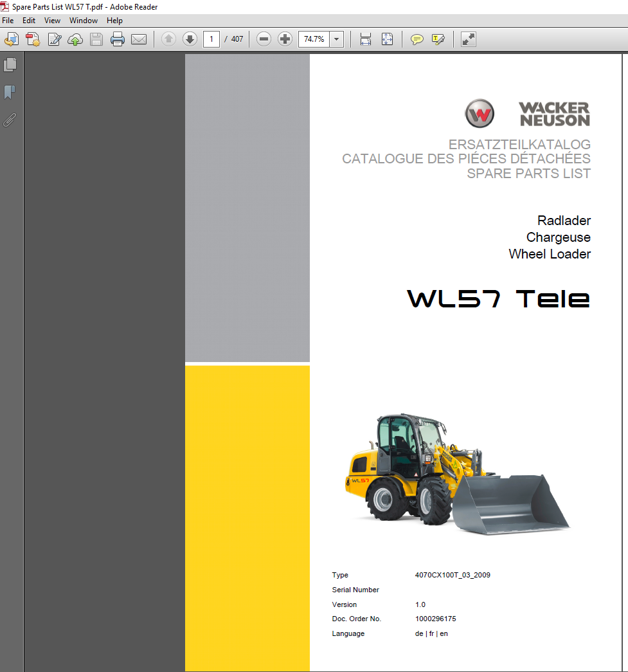The image size is (628, 672).
Task: Switch to Read Mode with the fullscreen icon
Action: 468,39
